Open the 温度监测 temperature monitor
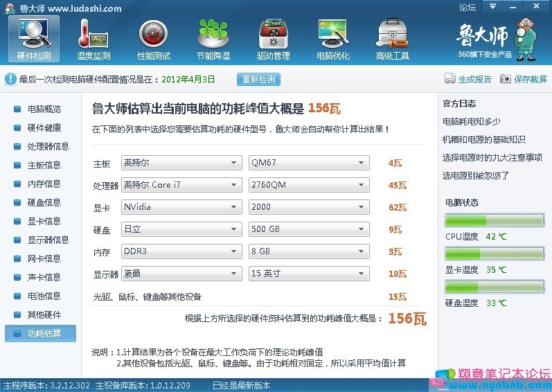 pyautogui.click(x=94, y=39)
